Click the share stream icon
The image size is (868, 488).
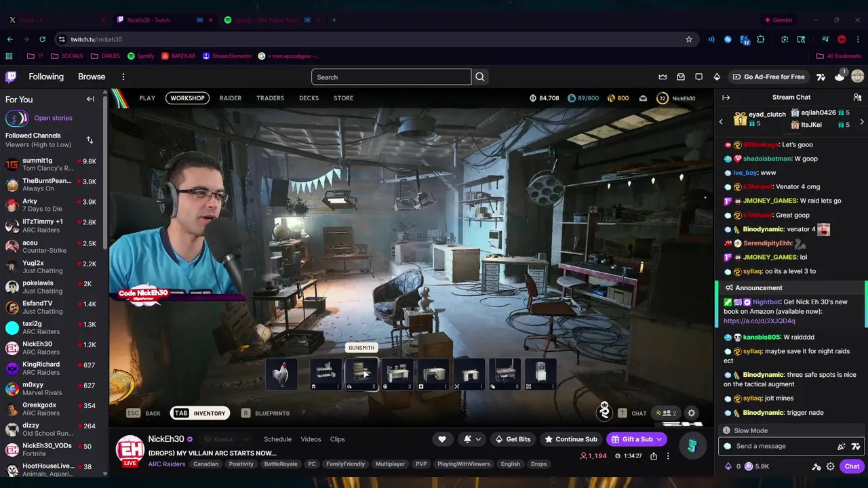point(654,456)
